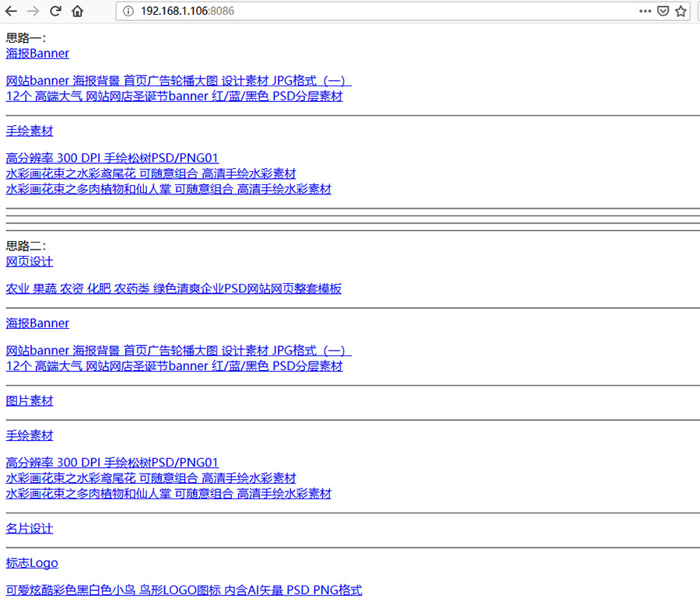The image size is (700, 598).
Task: Open first 高分辨率 300 DPI 手绘松树 link
Action: tap(112, 159)
